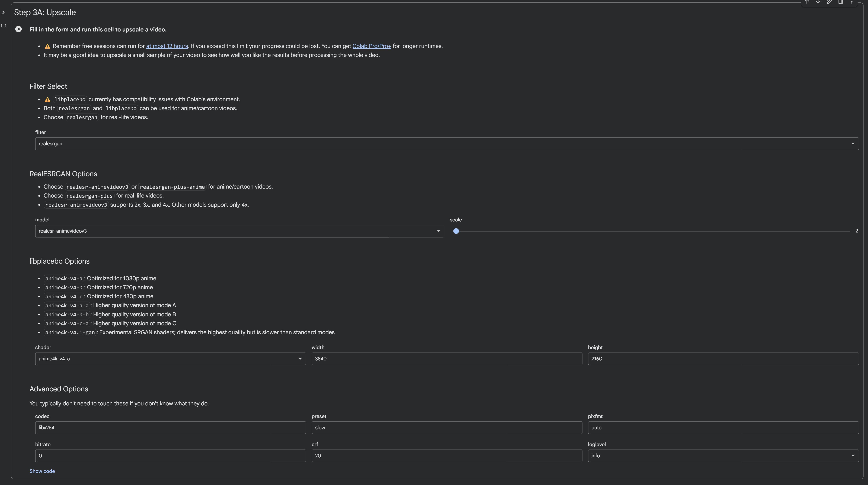Run the Step 3A Upscale cell
This screenshot has height=485, width=868.
point(18,29)
